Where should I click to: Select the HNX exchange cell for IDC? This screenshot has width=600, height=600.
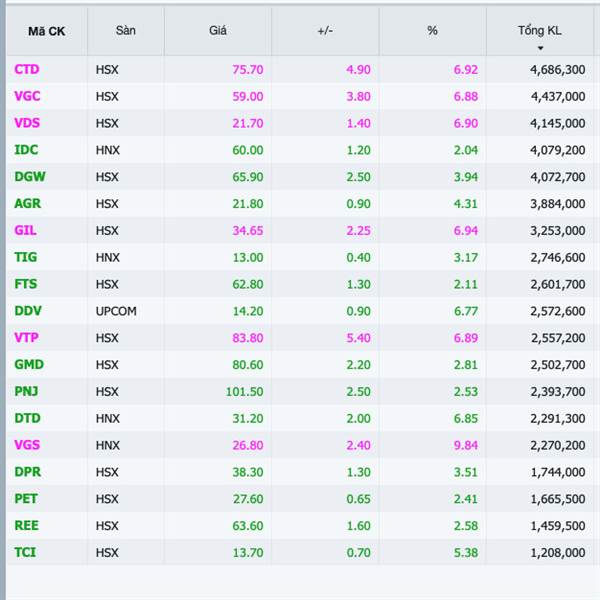point(108,150)
